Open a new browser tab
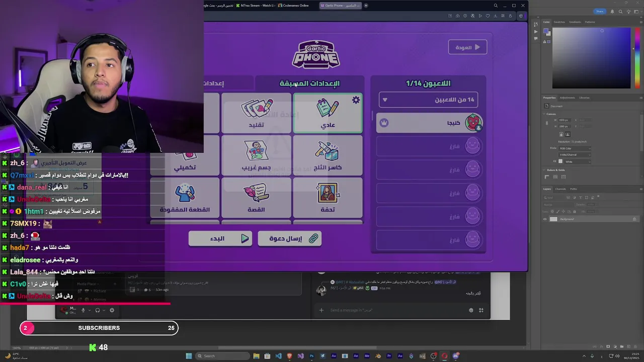 click(366, 6)
